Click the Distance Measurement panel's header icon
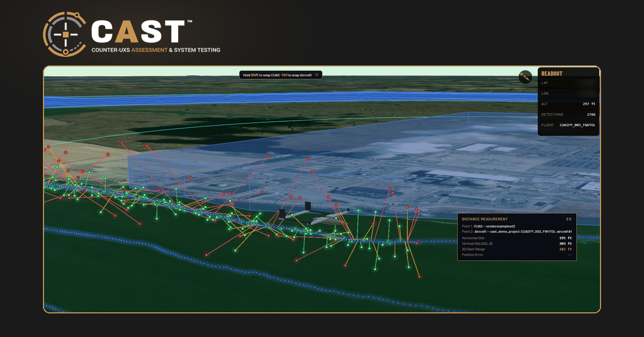This screenshot has width=644, height=337. coord(569,219)
